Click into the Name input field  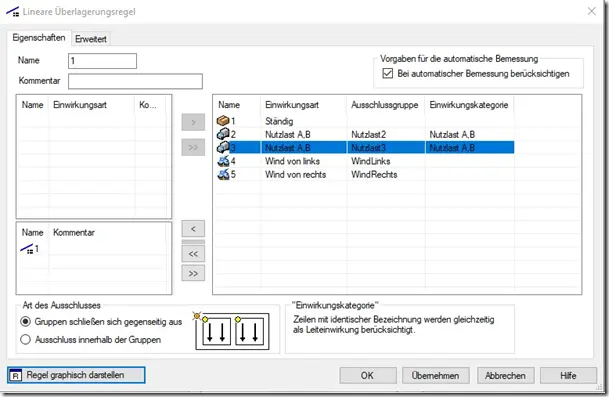pyautogui.click(x=103, y=61)
